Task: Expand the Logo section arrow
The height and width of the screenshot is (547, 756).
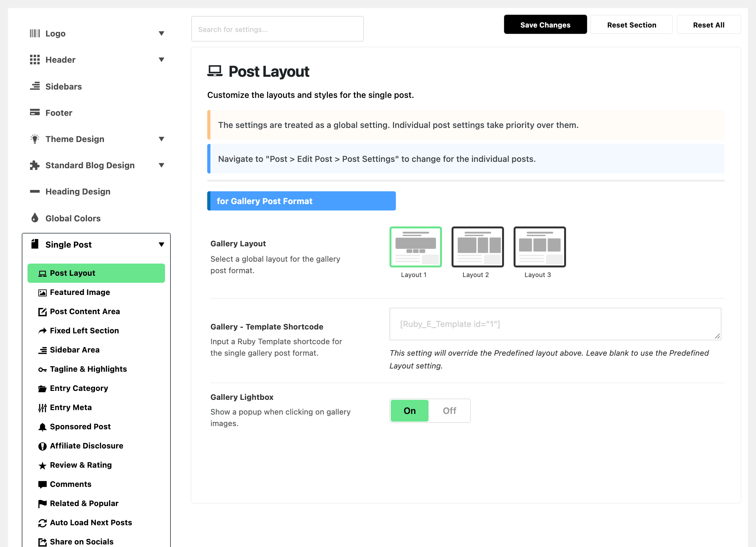Action: (161, 33)
